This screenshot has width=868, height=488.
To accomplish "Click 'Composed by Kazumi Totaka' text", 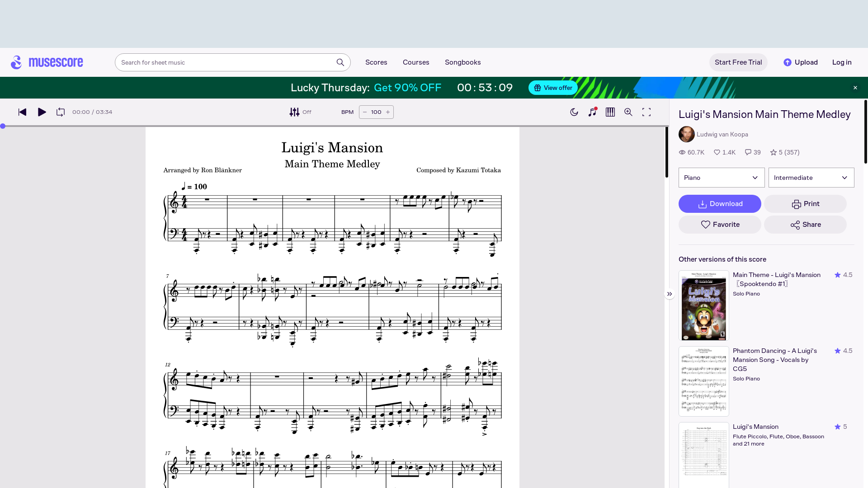I will point(458,170).
